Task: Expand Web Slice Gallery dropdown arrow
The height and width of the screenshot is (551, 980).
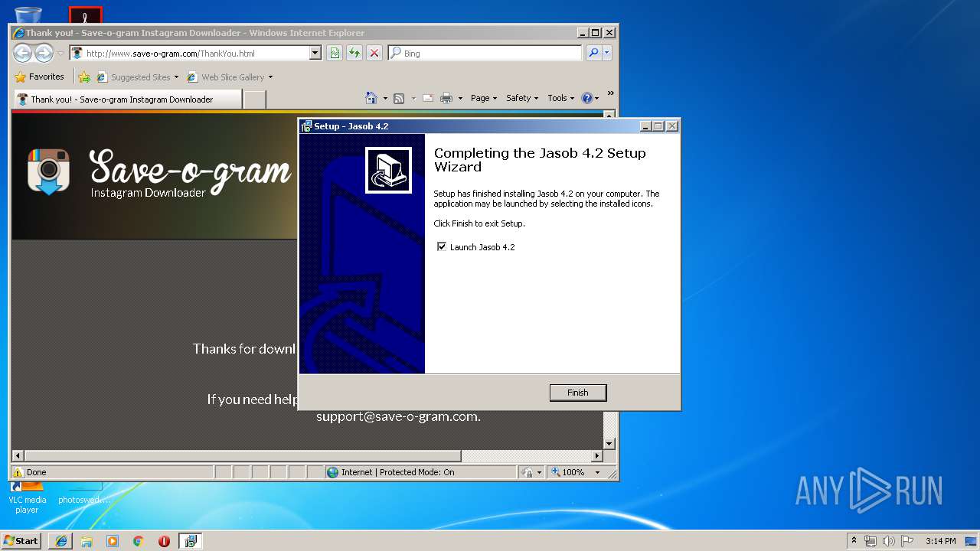Action: 270,77
